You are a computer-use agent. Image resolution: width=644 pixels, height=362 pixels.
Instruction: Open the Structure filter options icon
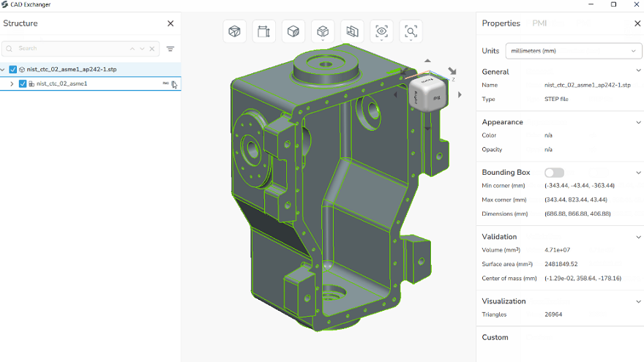171,49
